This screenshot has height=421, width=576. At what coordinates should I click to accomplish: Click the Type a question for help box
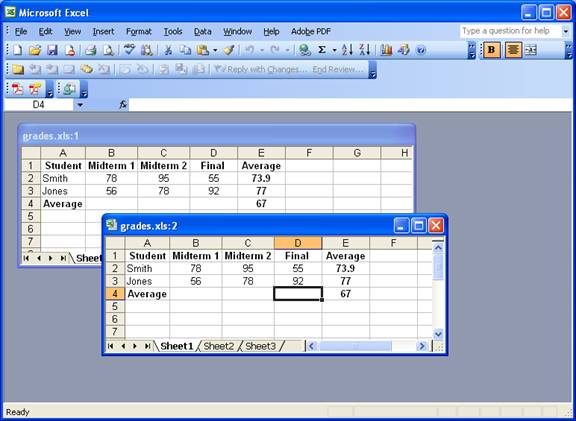tap(511, 31)
